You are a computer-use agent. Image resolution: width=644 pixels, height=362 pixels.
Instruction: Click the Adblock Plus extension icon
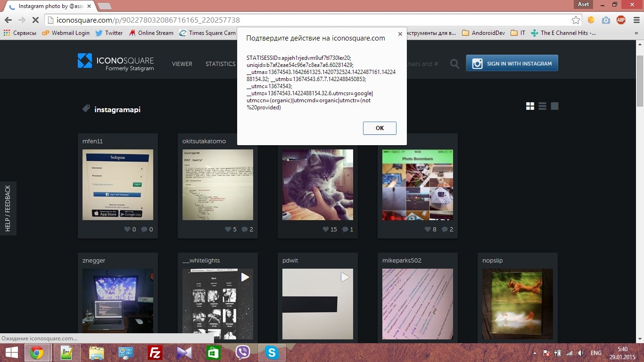[x=621, y=20]
